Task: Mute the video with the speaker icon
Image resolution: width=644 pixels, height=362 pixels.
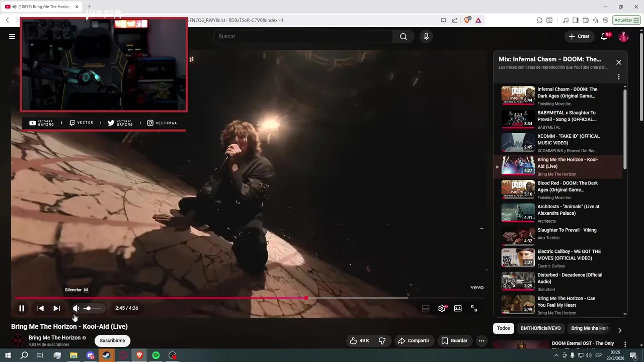Action: click(75, 308)
